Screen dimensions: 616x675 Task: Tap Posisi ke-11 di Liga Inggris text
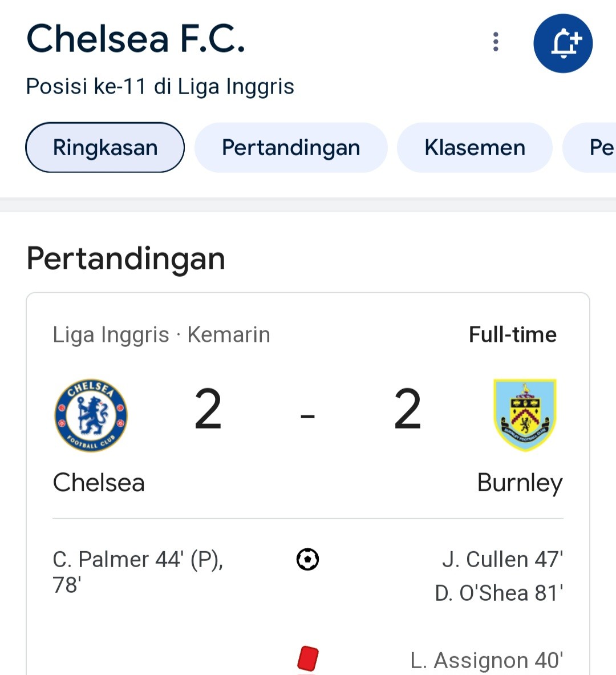(x=160, y=86)
